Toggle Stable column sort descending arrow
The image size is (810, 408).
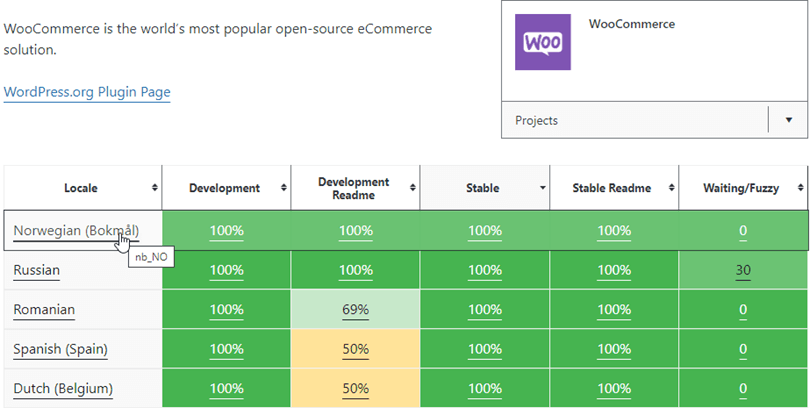542,188
